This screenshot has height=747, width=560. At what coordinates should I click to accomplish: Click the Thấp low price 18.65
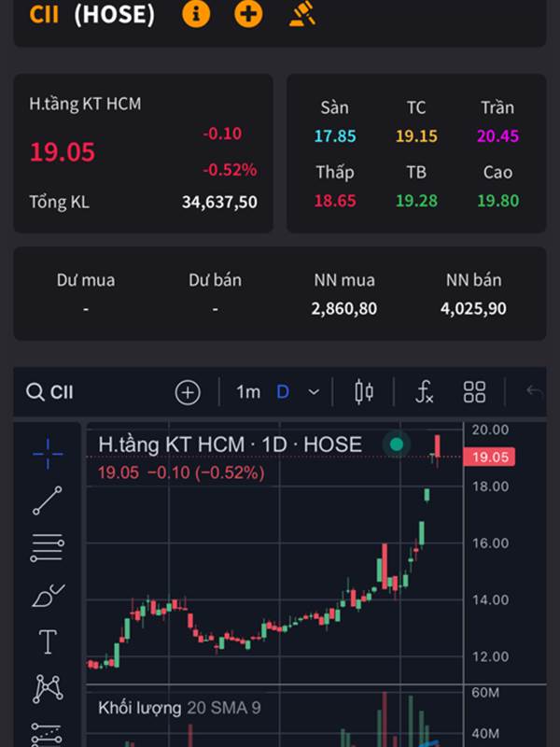[335, 201]
